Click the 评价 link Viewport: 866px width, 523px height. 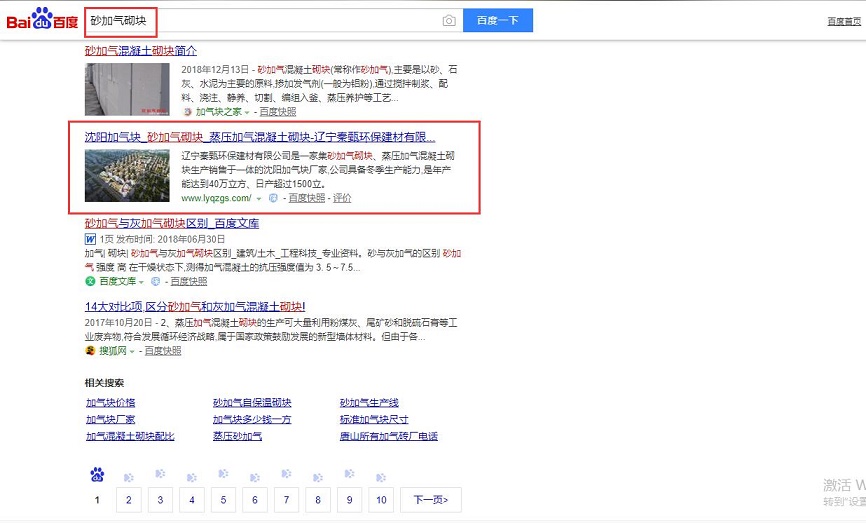click(x=342, y=198)
